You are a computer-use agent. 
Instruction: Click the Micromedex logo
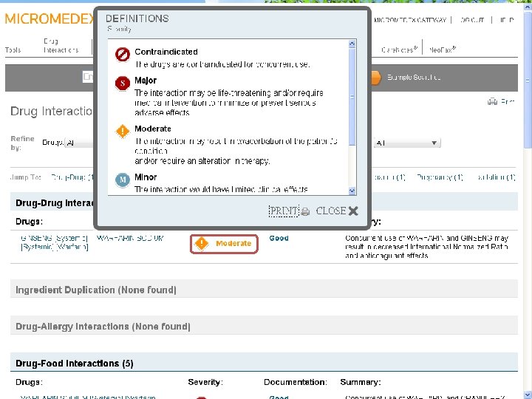pyautogui.click(x=50, y=19)
